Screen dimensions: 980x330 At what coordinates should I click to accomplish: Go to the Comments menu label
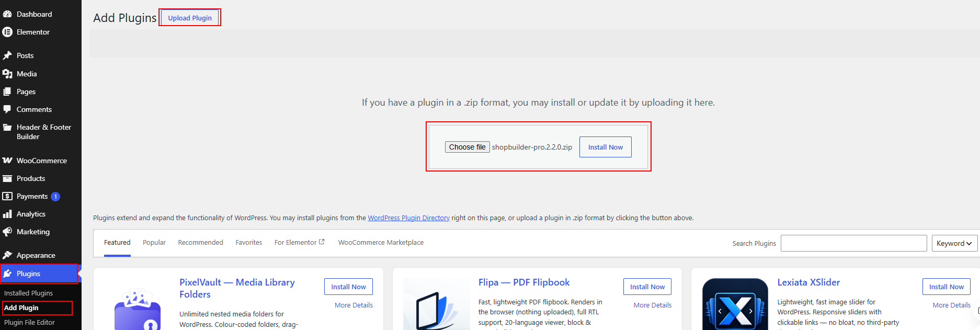tap(34, 109)
